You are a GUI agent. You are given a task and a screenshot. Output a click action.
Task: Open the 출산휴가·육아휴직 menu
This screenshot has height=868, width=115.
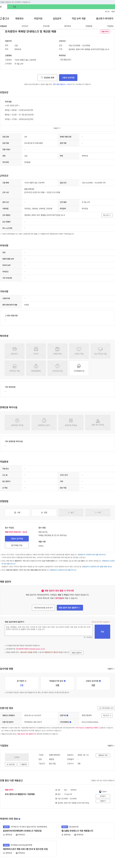click(105, 19)
